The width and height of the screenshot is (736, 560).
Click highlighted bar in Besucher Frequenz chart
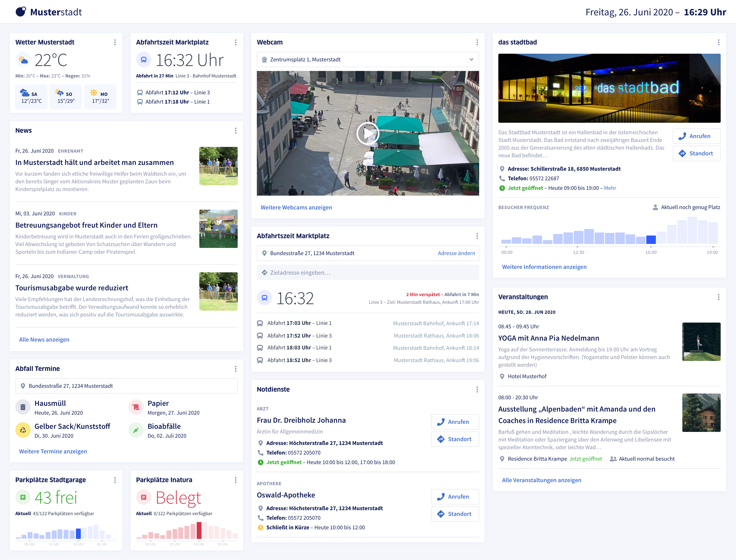point(651,239)
